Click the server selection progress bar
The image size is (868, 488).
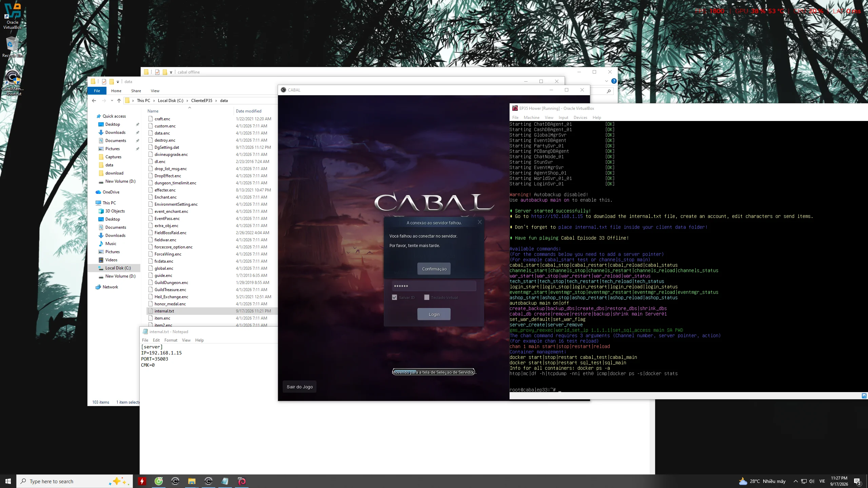coord(434,372)
